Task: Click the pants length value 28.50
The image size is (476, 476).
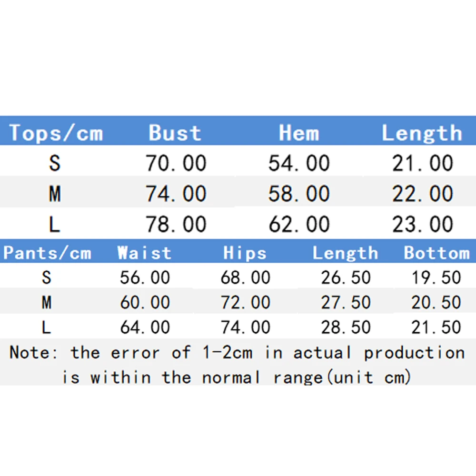Action: pyautogui.click(x=346, y=327)
